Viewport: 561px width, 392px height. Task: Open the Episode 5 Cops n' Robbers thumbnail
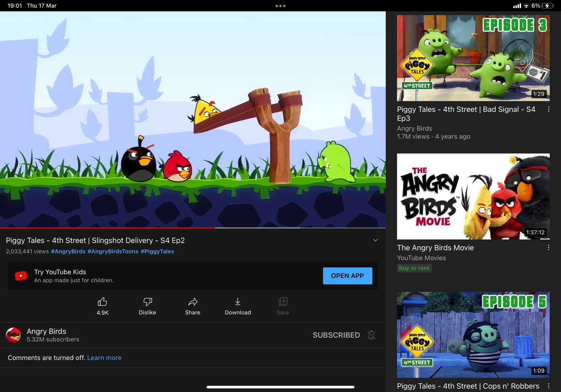pyautogui.click(x=473, y=334)
